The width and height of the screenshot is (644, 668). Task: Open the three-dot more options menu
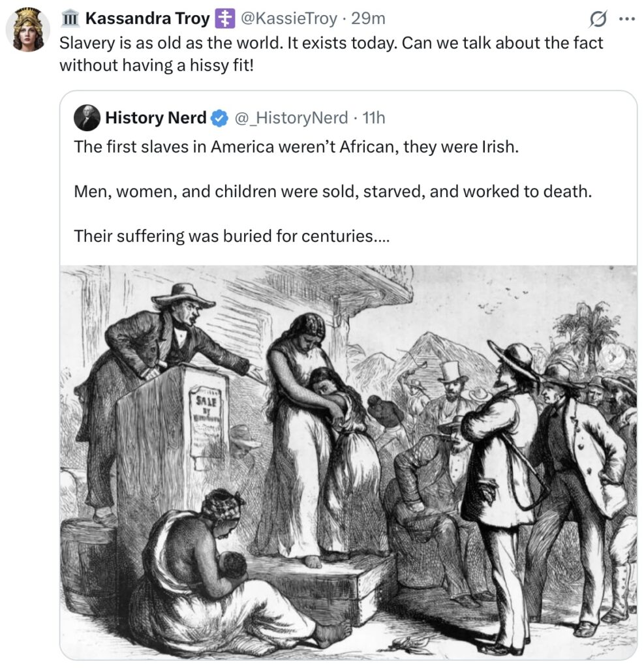click(626, 19)
